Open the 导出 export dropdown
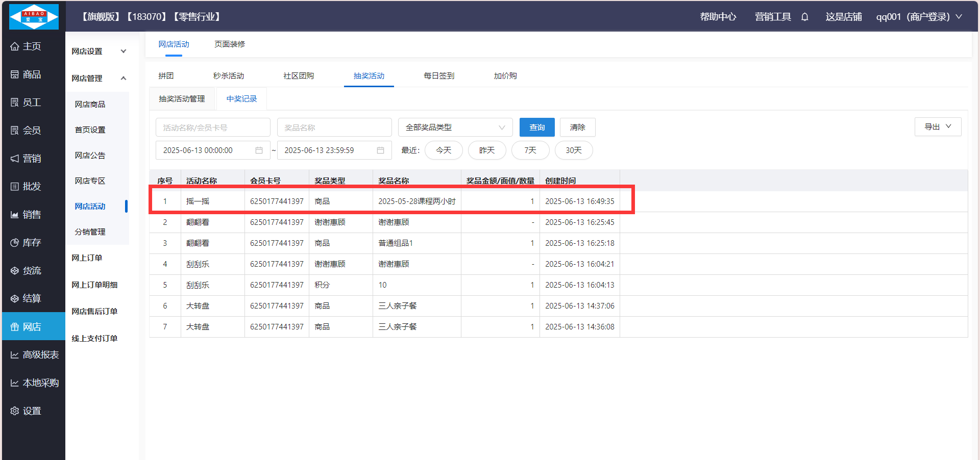The width and height of the screenshot is (980, 460). [x=938, y=127]
